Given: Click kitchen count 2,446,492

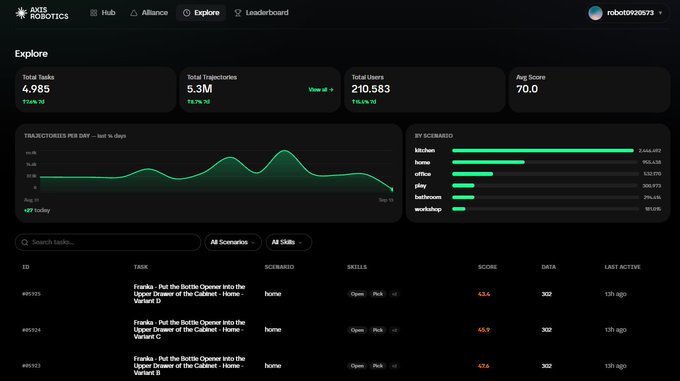Looking at the screenshot, I should [650, 151].
